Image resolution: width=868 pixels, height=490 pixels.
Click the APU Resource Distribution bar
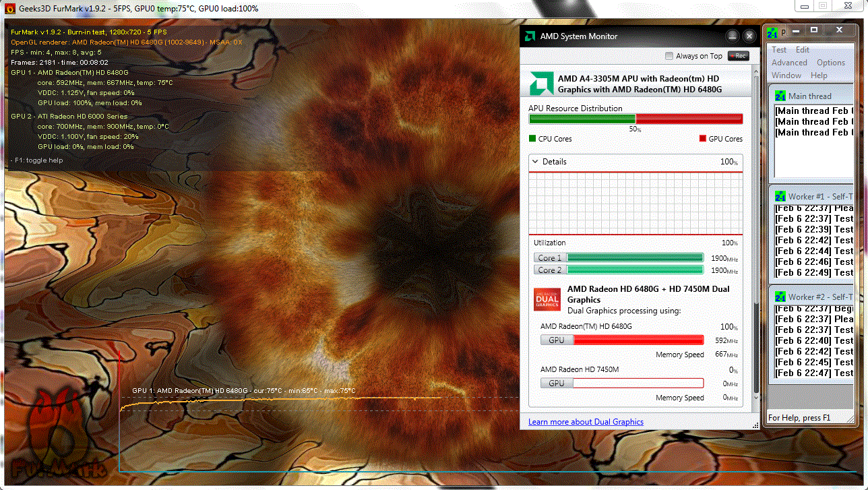pyautogui.click(x=635, y=119)
